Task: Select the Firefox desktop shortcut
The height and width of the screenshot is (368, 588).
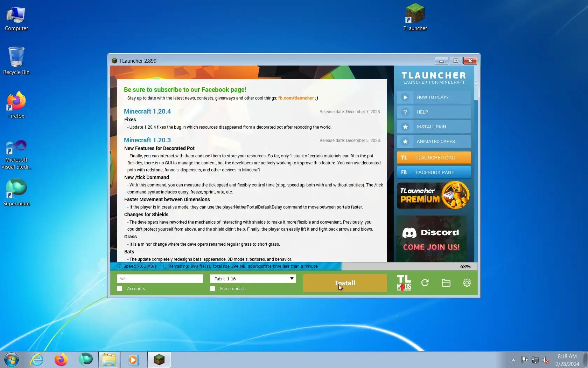Action: [x=16, y=105]
